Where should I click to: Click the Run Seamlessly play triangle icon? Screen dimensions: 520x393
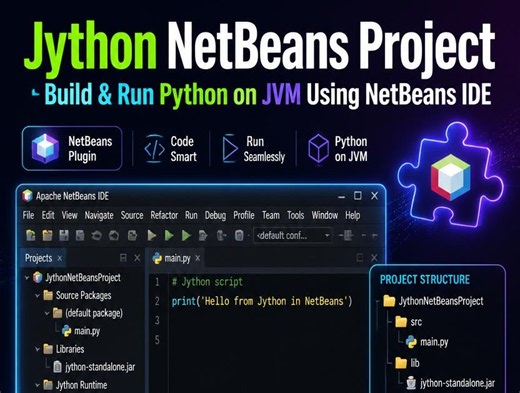230,148
